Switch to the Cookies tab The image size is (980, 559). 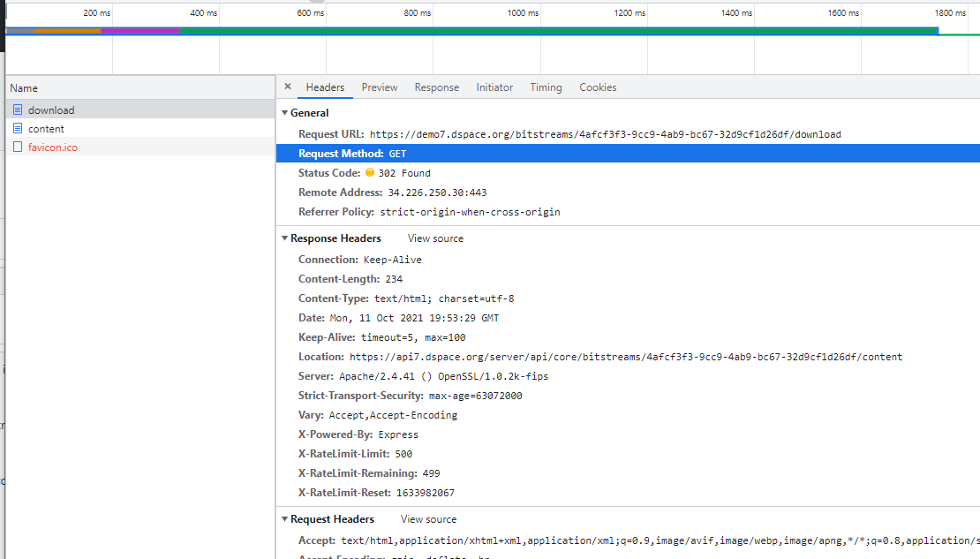598,87
